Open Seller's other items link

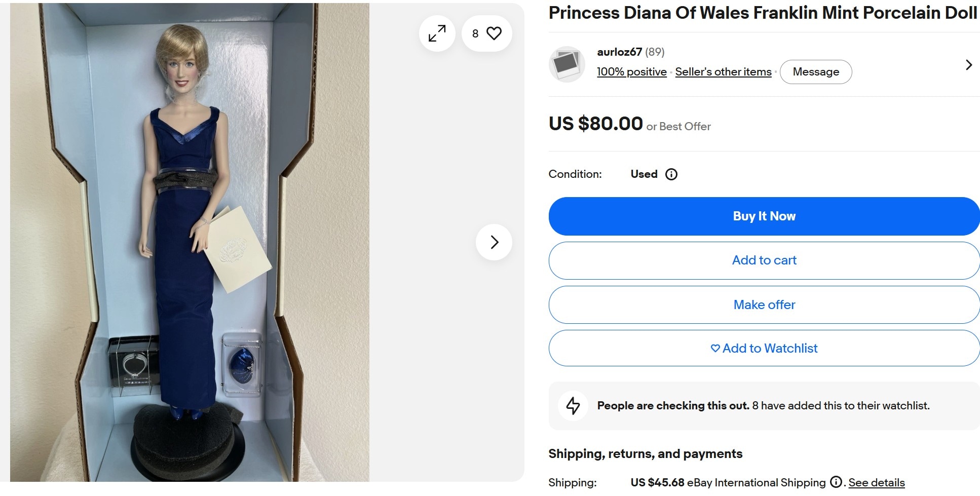[x=723, y=72]
